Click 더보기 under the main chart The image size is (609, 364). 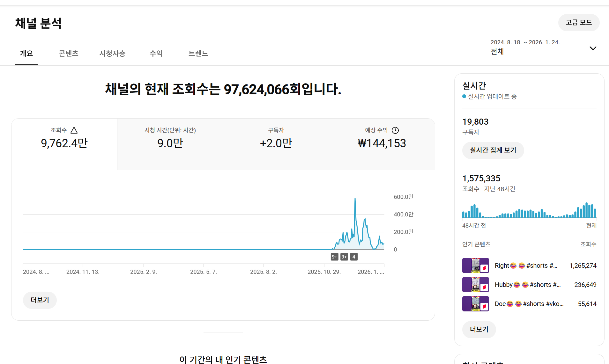(40, 300)
